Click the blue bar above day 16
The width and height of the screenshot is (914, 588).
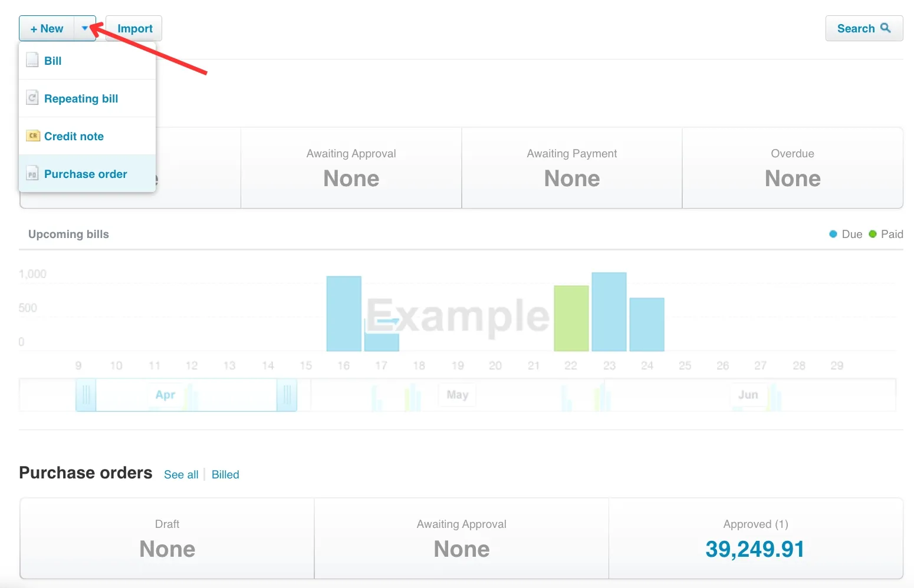tap(344, 313)
